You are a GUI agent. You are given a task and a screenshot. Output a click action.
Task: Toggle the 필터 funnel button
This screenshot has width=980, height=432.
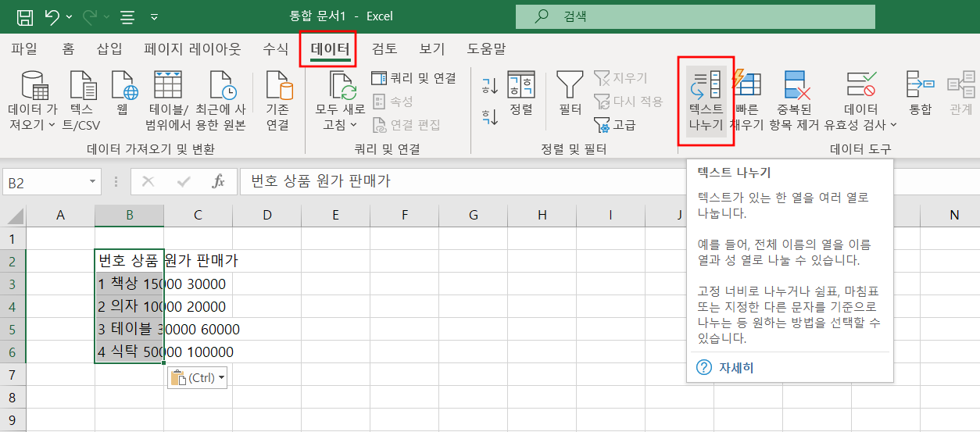570,95
